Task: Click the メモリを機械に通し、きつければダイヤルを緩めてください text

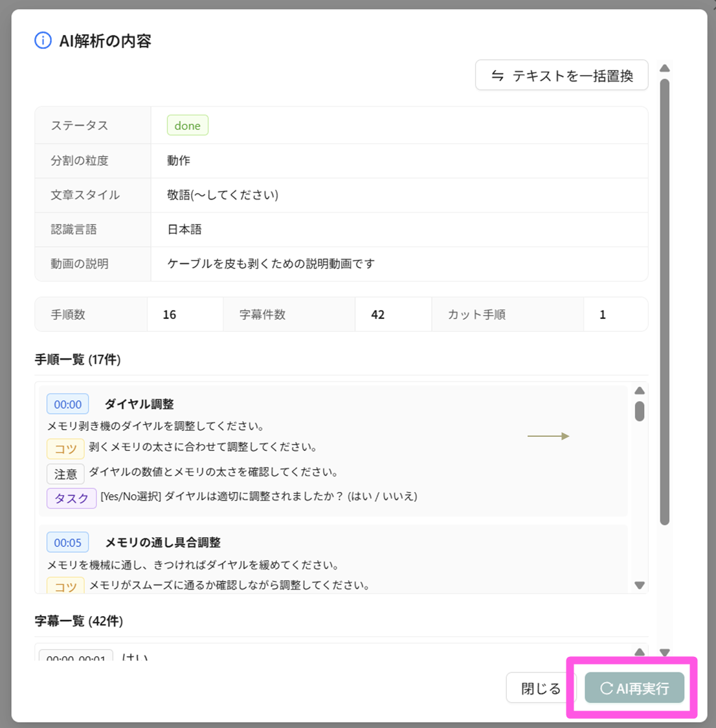Action: pos(193,564)
